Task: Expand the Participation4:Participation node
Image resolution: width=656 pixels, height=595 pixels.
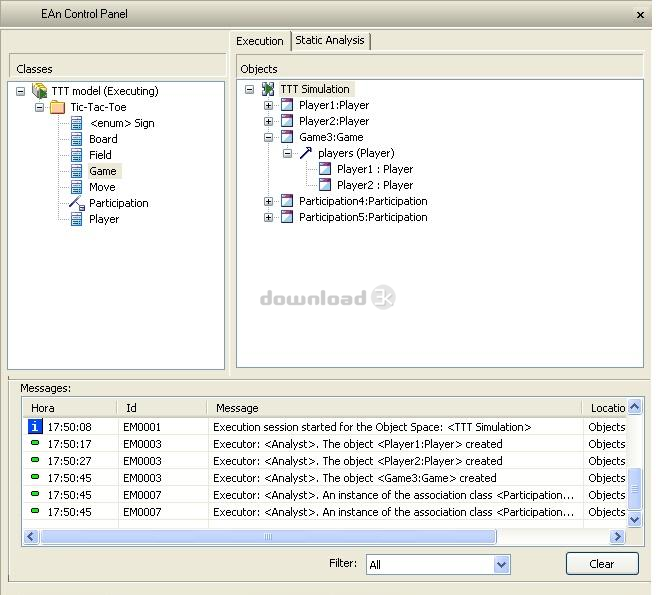Action: coord(268,201)
